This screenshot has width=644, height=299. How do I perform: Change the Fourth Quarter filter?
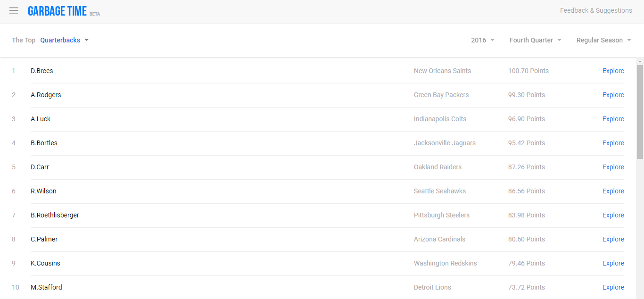536,40
